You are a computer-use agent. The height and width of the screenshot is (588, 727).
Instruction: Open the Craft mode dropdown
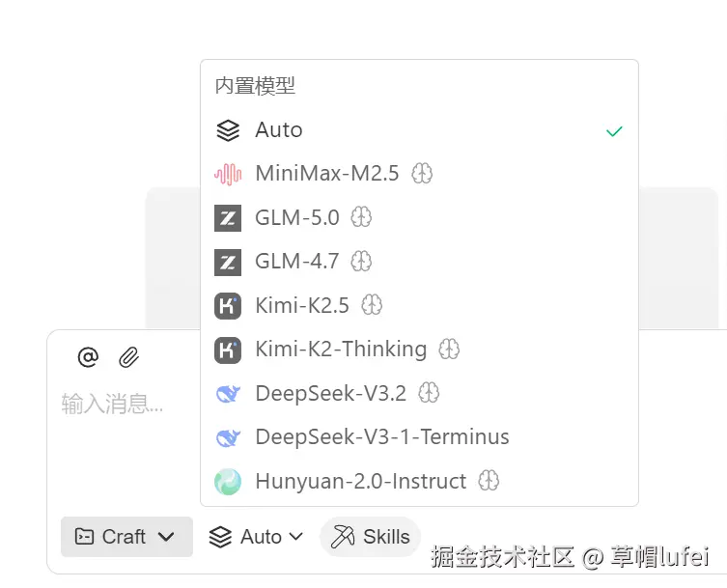(x=126, y=537)
